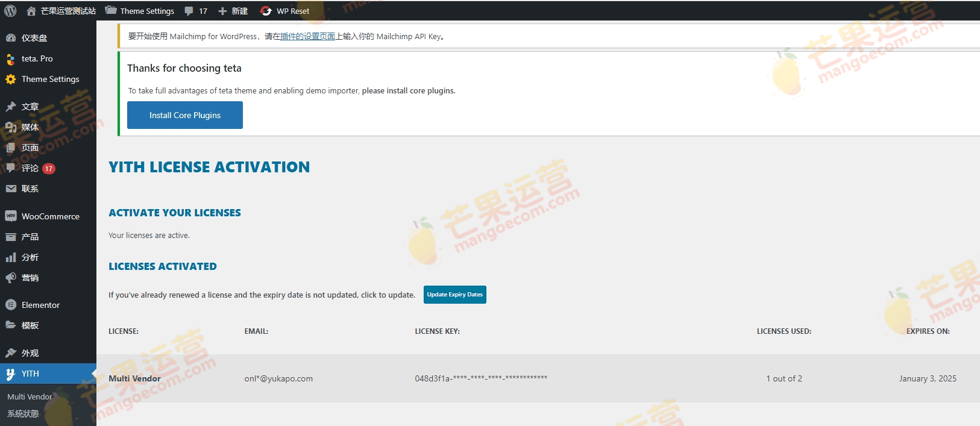The width and height of the screenshot is (980, 426).
Task: Click the home icon beside site name
Action: [31, 11]
